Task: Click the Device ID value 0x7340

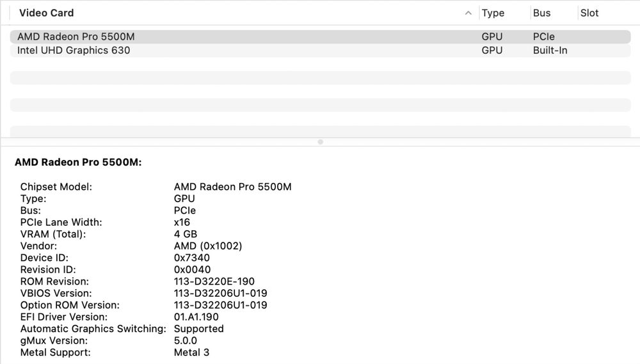Action: coord(192,258)
